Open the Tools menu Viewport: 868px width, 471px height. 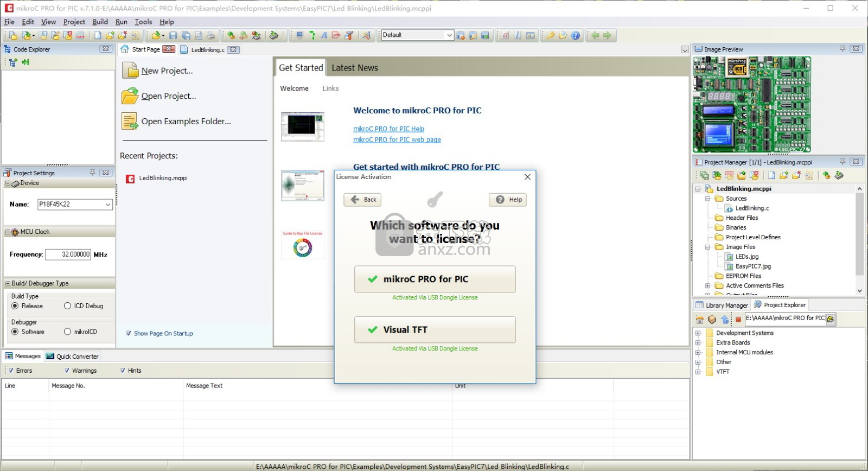point(143,22)
